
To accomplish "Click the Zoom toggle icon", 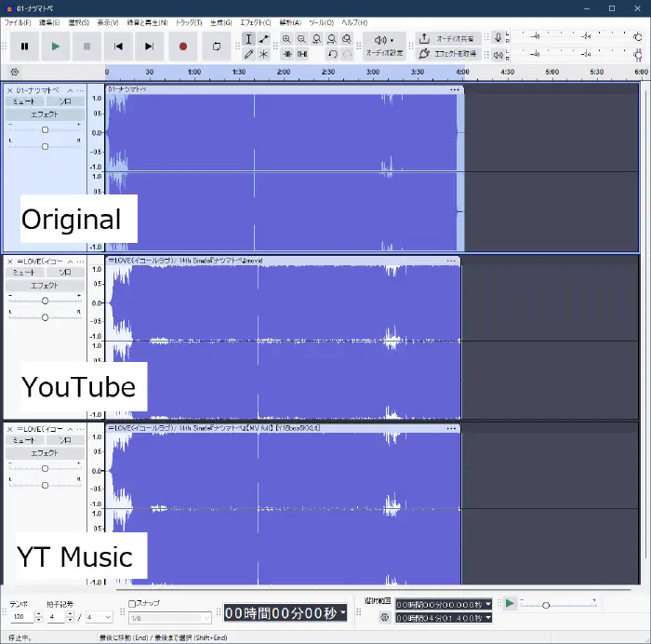I will [x=347, y=39].
